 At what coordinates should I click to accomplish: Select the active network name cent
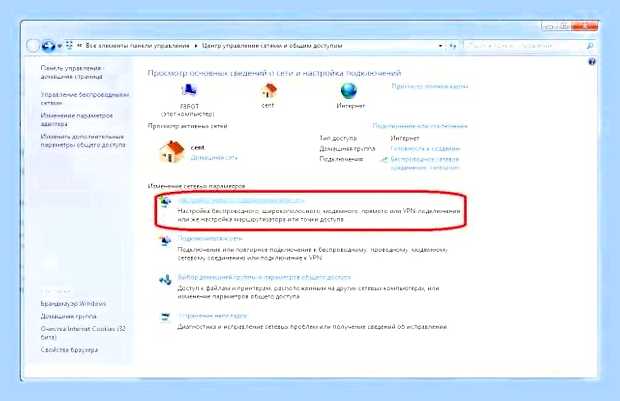(198, 148)
